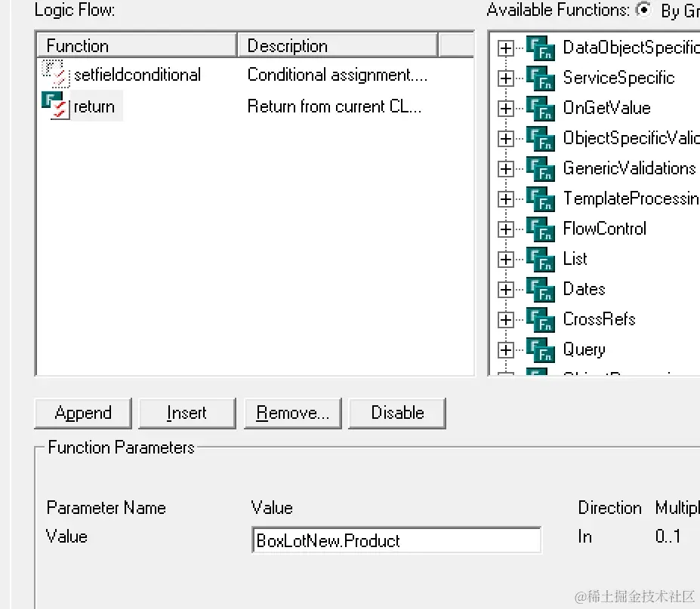Click the TemplateProcessing group icon
The width and height of the screenshot is (700, 609).
[x=540, y=199]
